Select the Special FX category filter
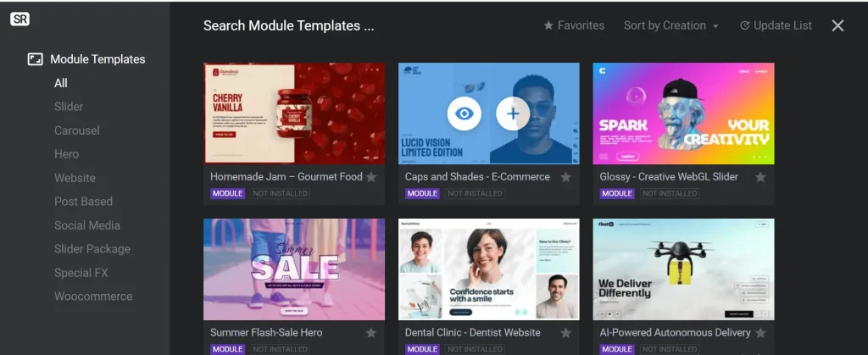This screenshot has height=355, width=868. (x=81, y=273)
